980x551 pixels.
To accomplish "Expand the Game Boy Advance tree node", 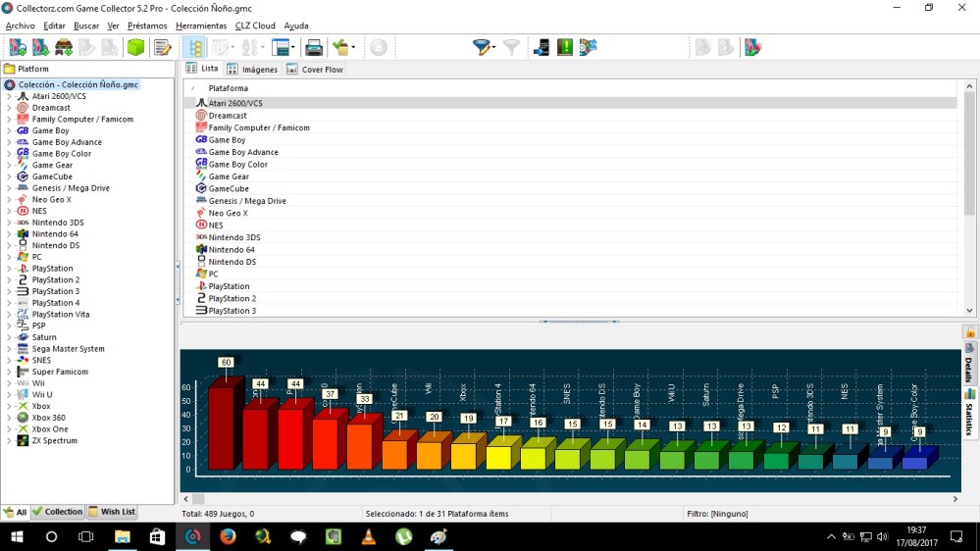I will point(10,142).
